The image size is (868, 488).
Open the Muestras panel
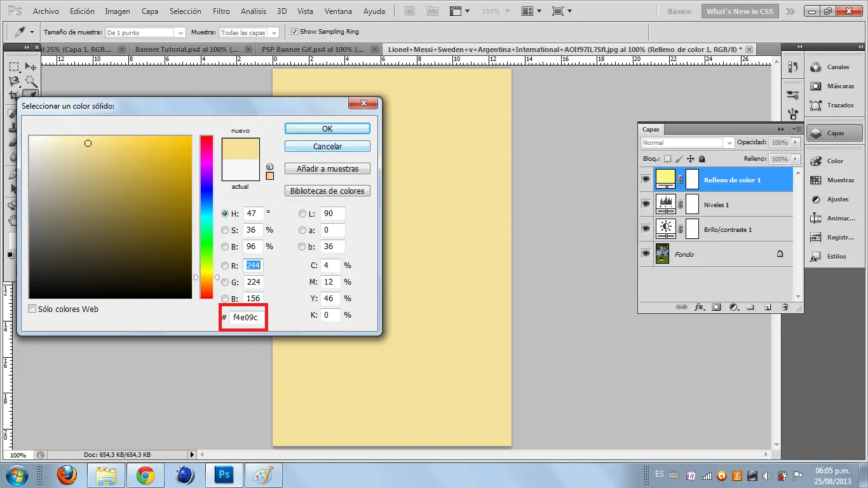pos(835,180)
